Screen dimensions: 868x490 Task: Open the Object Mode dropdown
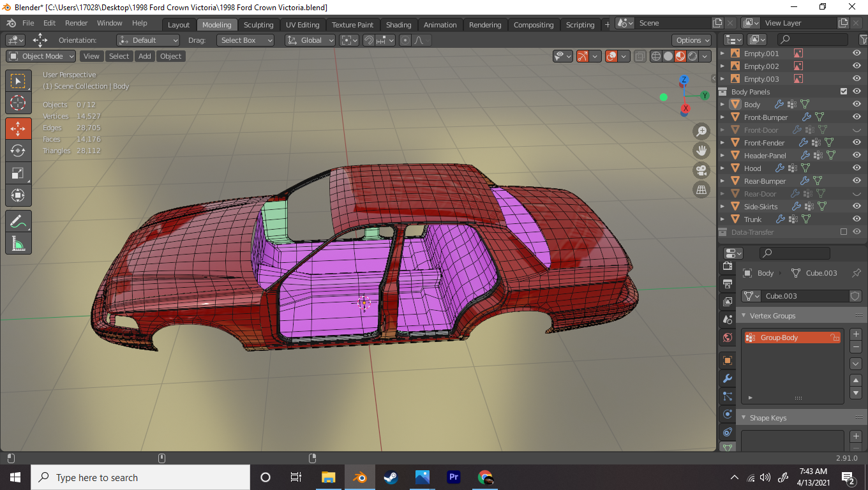[42, 56]
